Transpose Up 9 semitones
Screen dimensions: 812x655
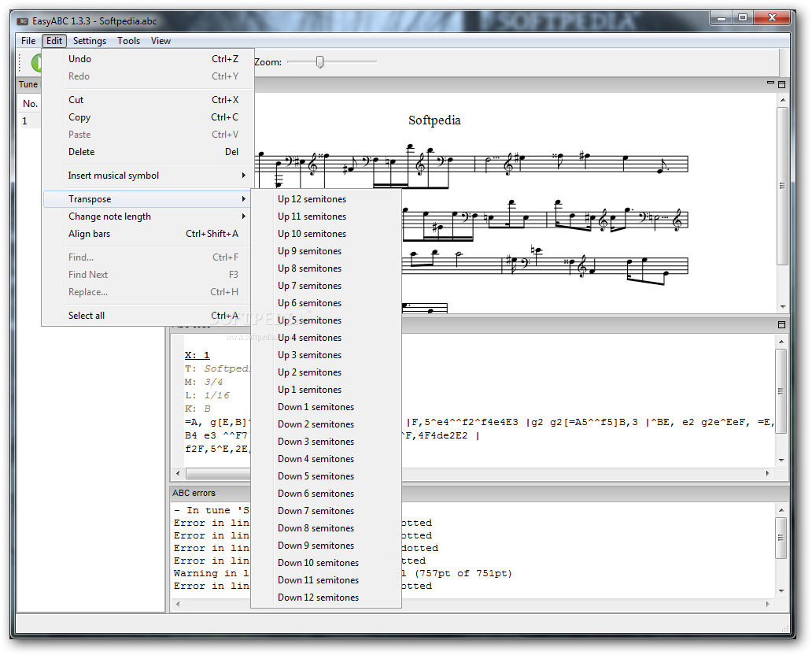(327, 251)
